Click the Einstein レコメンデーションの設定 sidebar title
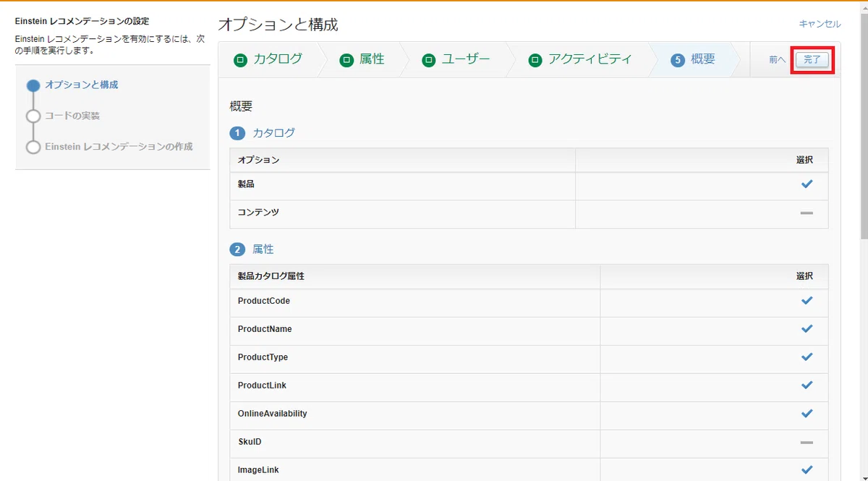 [x=82, y=22]
